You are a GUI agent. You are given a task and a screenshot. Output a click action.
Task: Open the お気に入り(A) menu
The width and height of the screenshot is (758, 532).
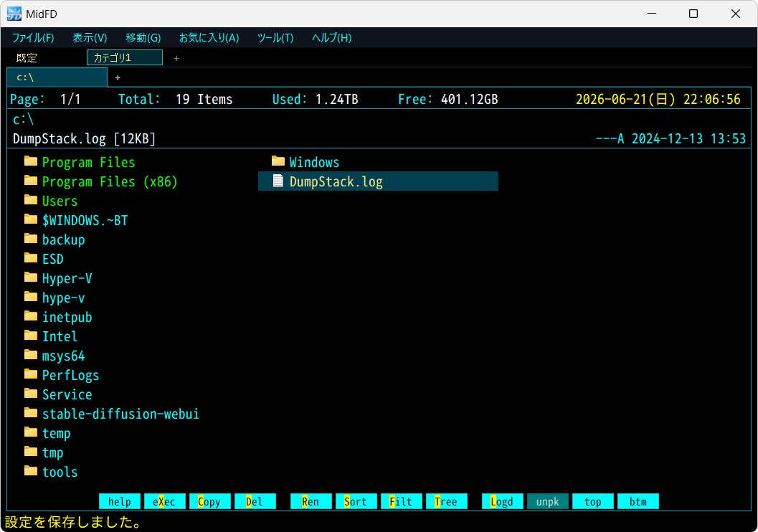coord(209,38)
